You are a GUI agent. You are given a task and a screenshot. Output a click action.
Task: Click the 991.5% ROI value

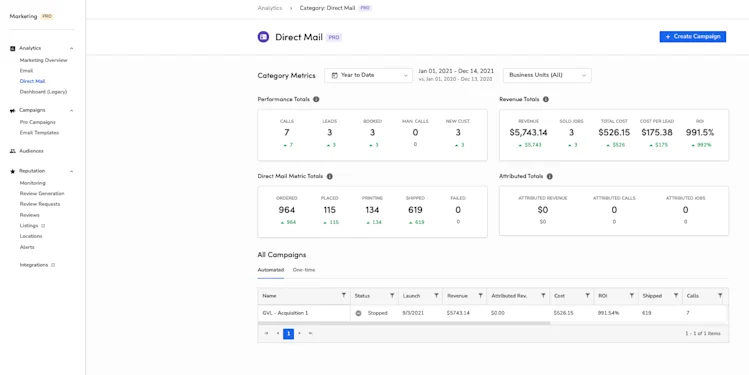click(x=700, y=133)
